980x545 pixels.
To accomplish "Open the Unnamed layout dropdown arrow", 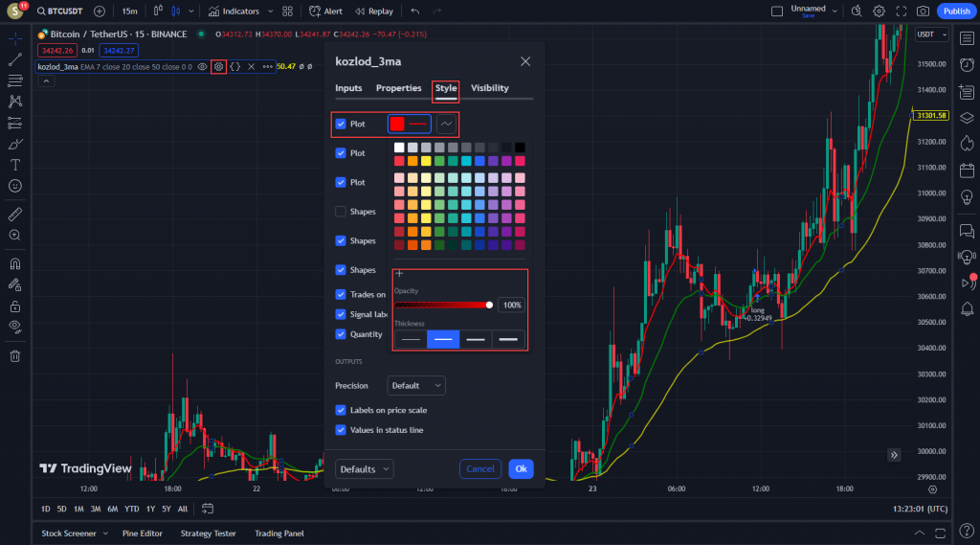I will pos(835,11).
